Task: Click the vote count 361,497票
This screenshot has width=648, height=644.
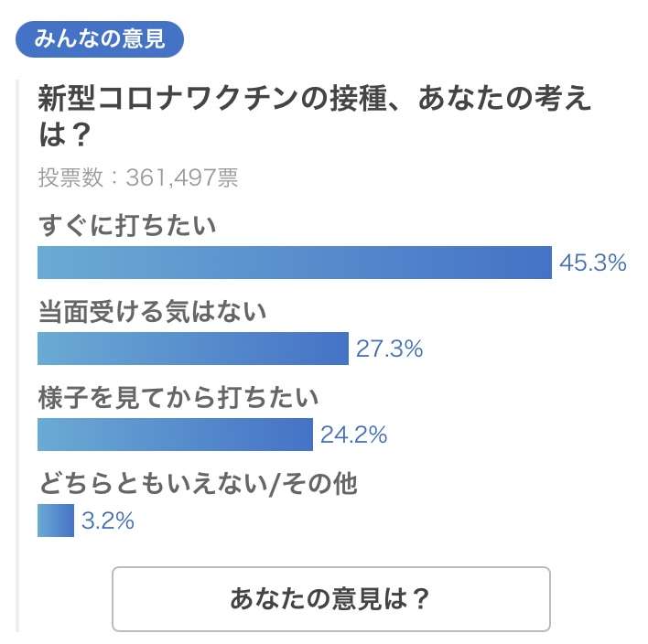Action: [x=182, y=177]
